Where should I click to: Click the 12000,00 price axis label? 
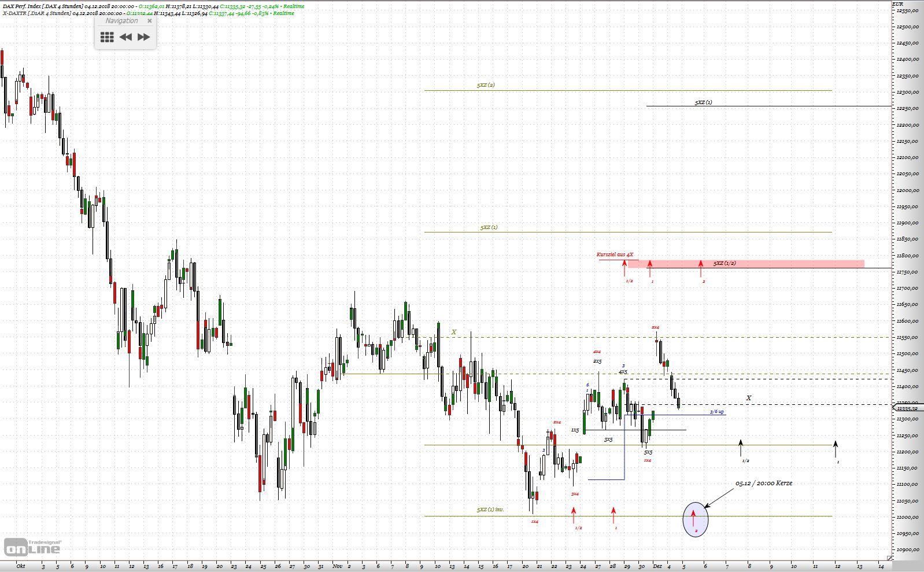click(908, 190)
